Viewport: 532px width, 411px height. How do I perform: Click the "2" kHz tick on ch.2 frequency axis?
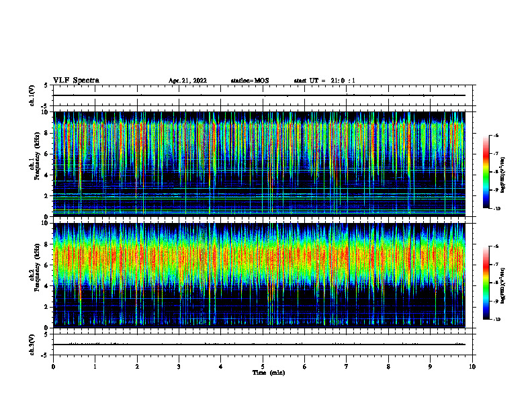click(x=47, y=307)
